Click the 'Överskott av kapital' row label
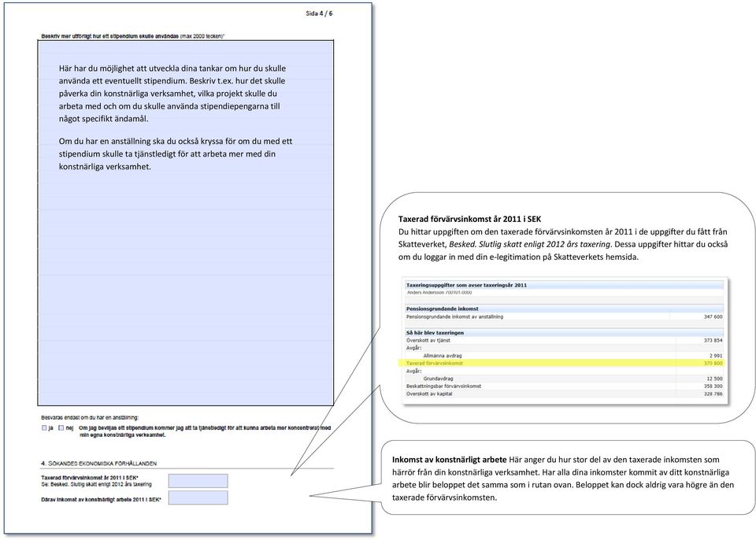 (x=429, y=394)
